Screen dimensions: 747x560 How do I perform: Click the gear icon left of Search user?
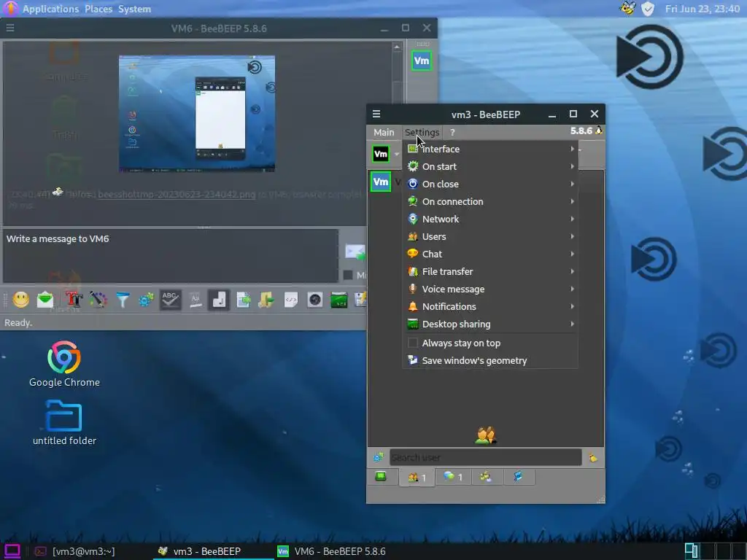(379, 458)
